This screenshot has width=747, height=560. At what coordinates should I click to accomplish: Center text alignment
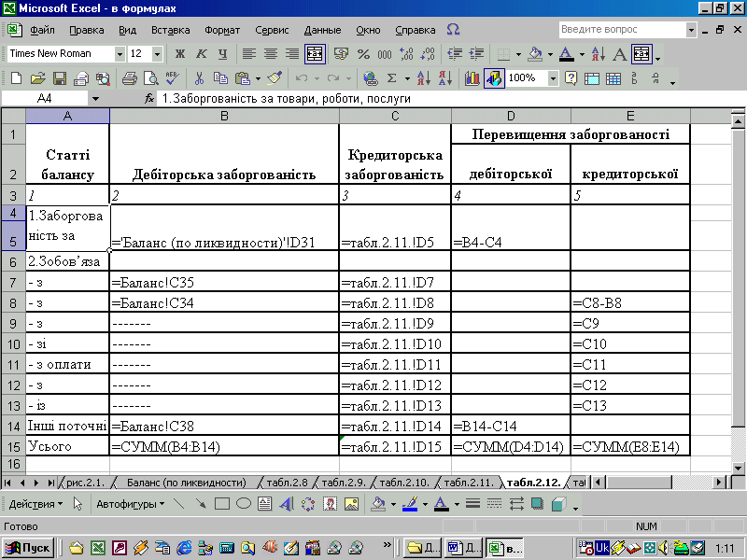coord(271,54)
